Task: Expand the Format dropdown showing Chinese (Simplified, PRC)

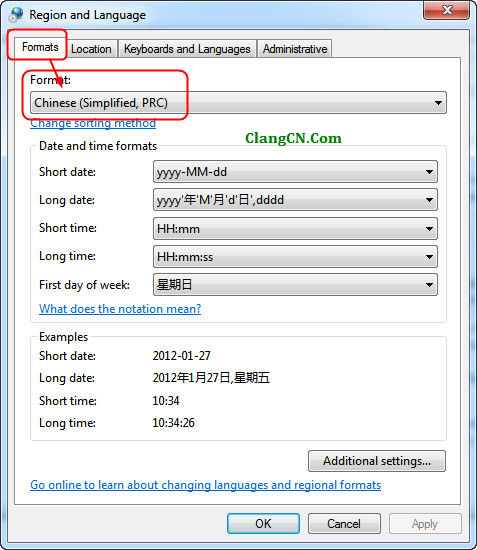Action: [x=238, y=103]
